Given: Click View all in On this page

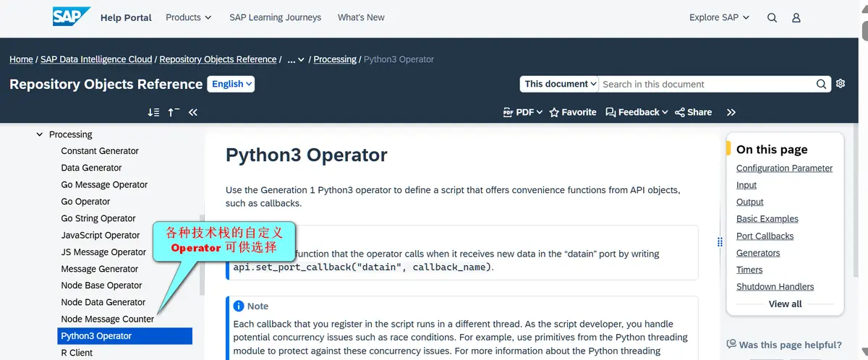Looking at the screenshot, I should 785,304.
